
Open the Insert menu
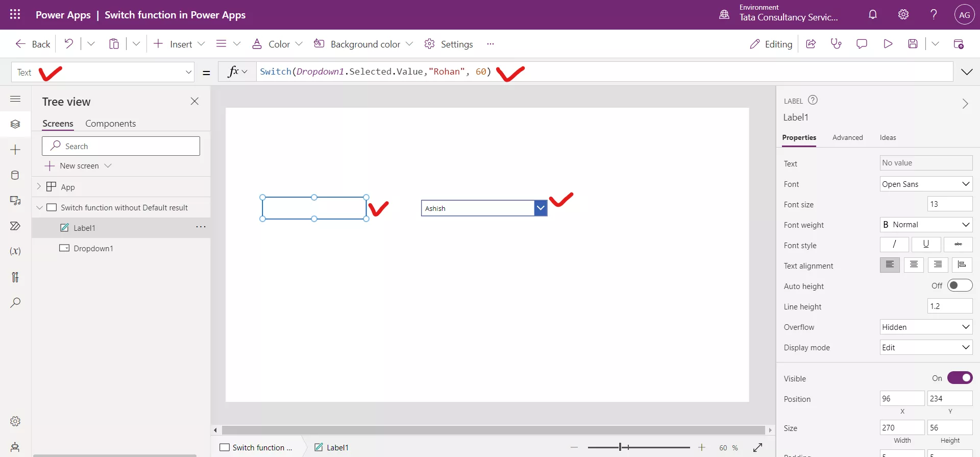179,44
